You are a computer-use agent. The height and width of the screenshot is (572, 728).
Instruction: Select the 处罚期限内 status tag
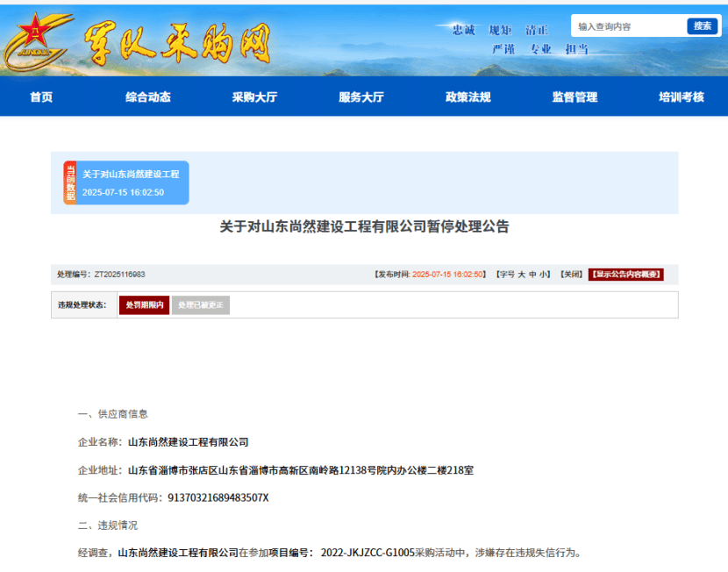[145, 305]
